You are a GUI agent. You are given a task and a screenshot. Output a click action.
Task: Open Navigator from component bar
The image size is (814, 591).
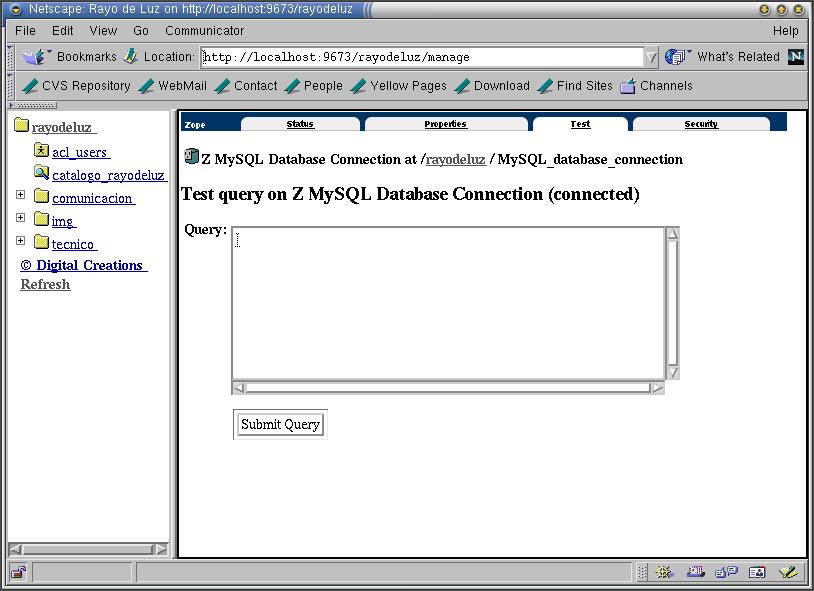pyautogui.click(x=664, y=572)
